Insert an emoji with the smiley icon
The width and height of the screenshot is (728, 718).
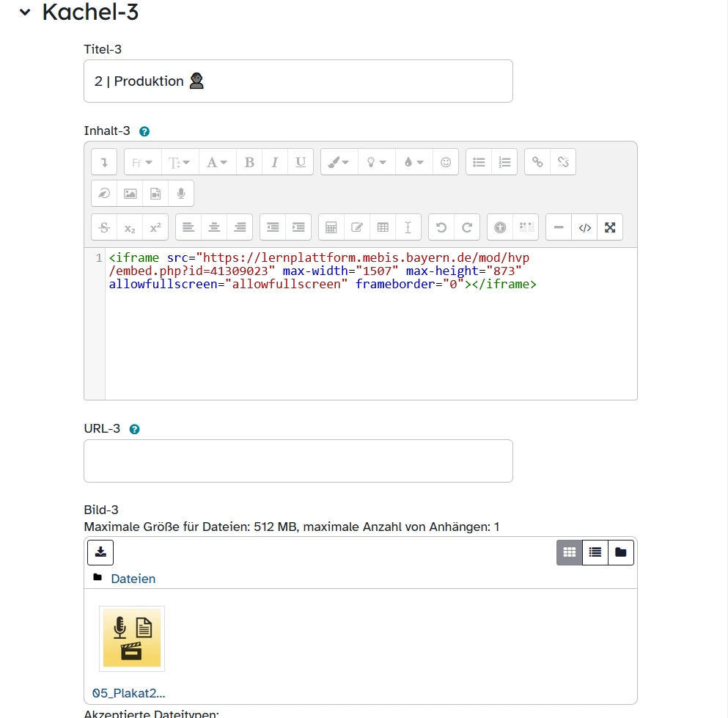(x=446, y=162)
